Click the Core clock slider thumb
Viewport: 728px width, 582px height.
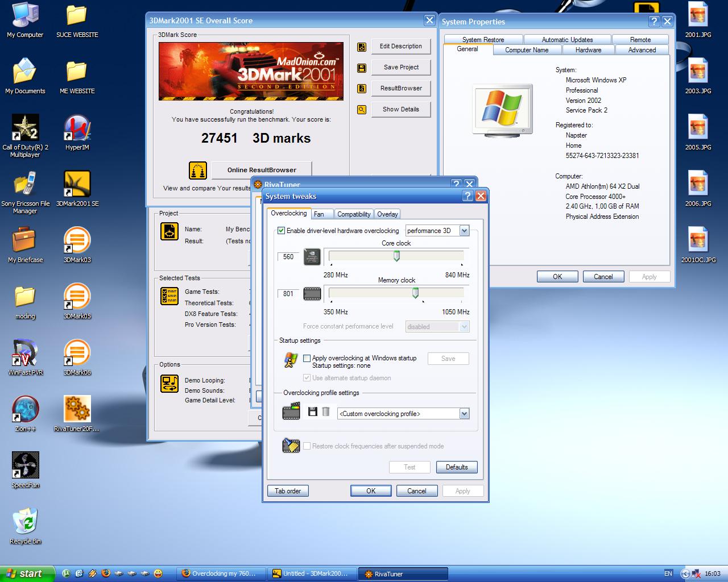coord(396,256)
